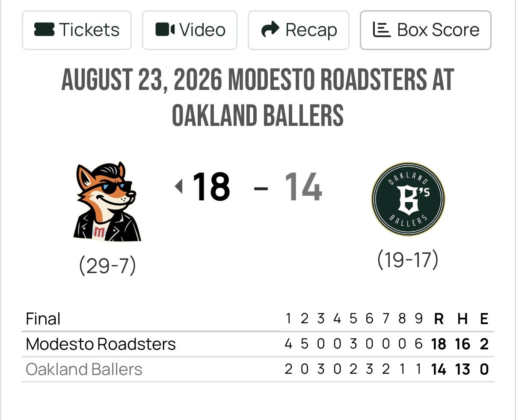516x420 pixels.
Task: Click the Modesto Roadsters name in linescore
Action: coord(101,344)
